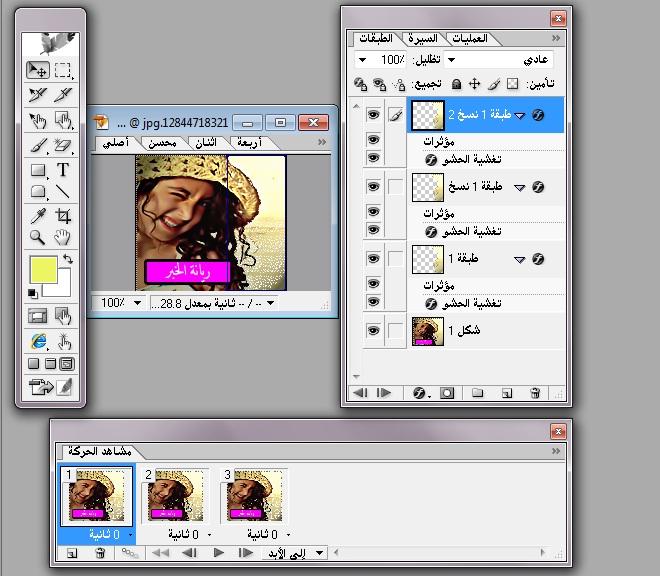This screenshot has width=660, height=576.
Task: Play the animation
Action: click(218, 552)
